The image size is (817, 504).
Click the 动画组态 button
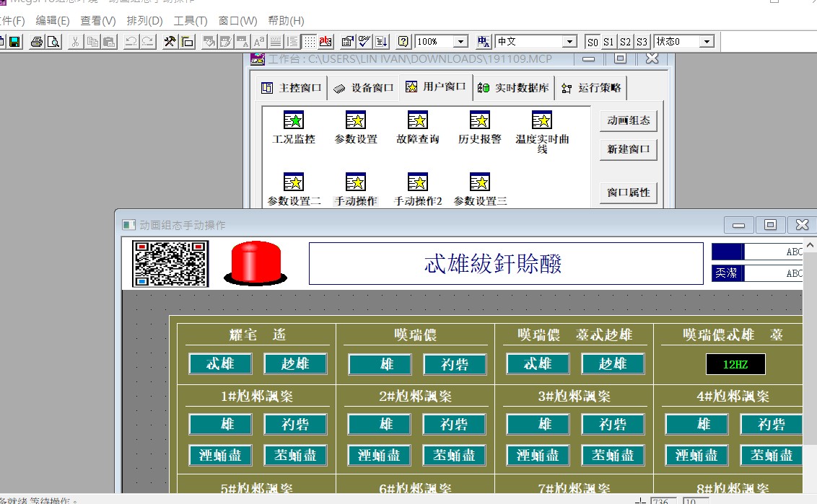628,121
